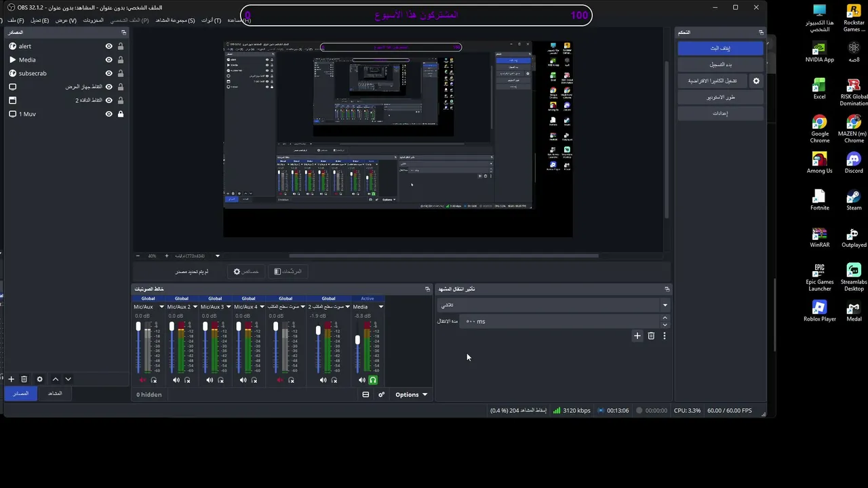Unmute the first Mic/Aux channel
Image resolution: width=868 pixels, height=488 pixels.
(x=142, y=380)
